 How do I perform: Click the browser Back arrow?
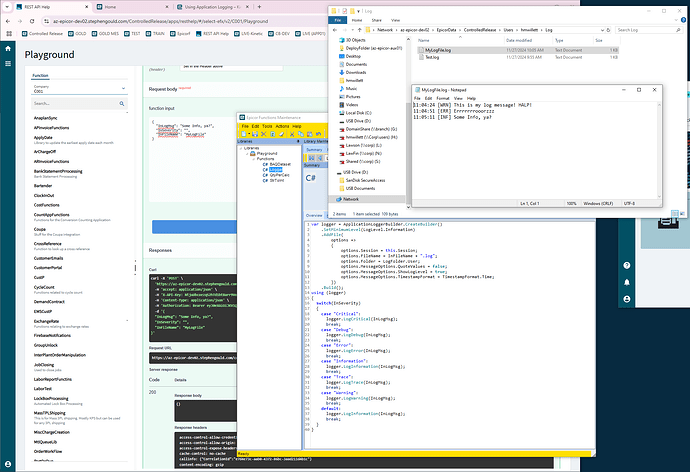tap(8, 21)
